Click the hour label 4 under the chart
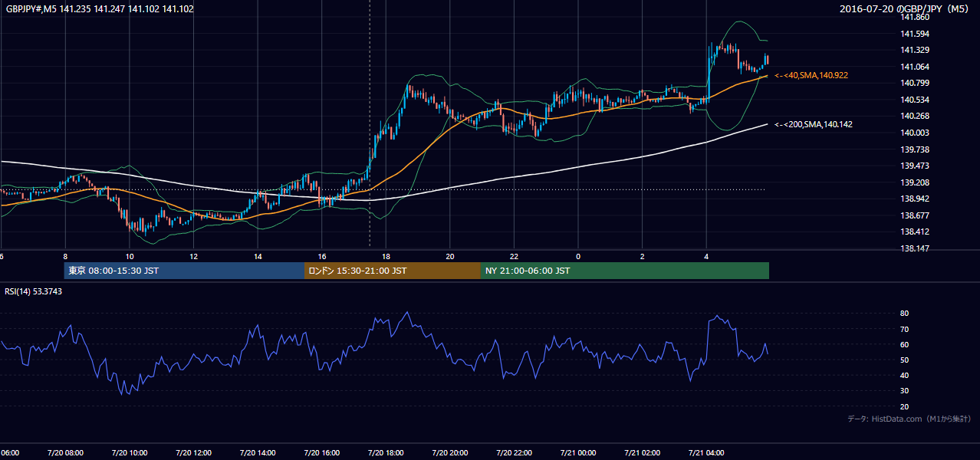Screen dimensions: 980x460 pos(706,256)
